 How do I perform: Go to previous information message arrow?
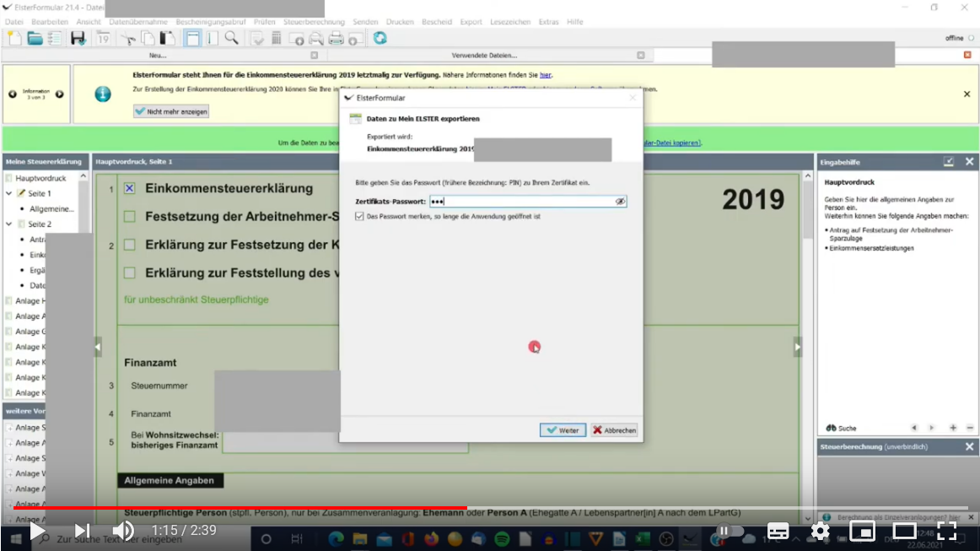click(x=13, y=94)
